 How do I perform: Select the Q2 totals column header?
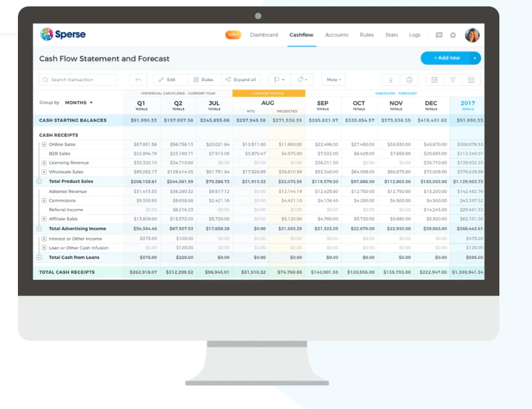178,105
